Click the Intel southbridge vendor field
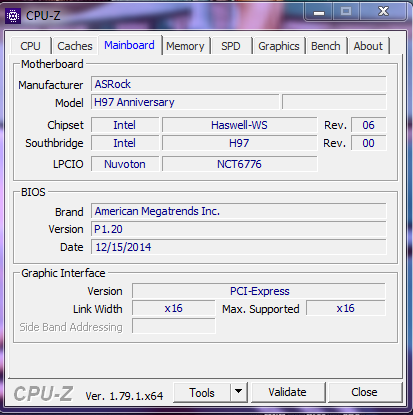This screenshot has width=413, height=415. coord(125,143)
